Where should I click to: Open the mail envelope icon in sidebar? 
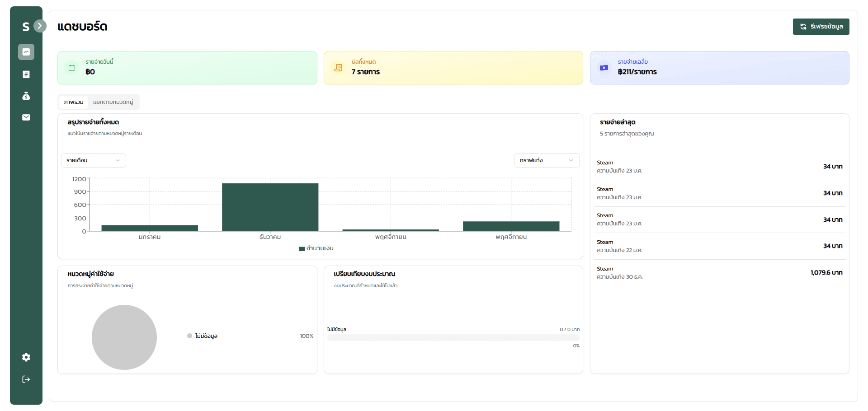point(26,117)
